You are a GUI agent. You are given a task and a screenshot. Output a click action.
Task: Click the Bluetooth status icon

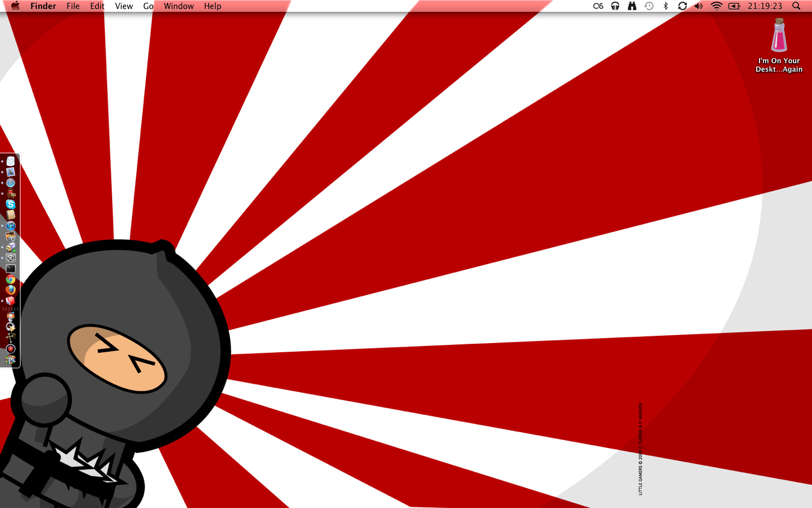tap(665, 6)
